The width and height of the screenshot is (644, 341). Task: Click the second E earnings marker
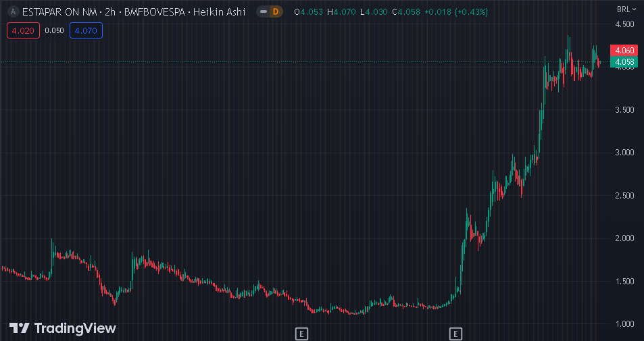(x=455, y=334)
